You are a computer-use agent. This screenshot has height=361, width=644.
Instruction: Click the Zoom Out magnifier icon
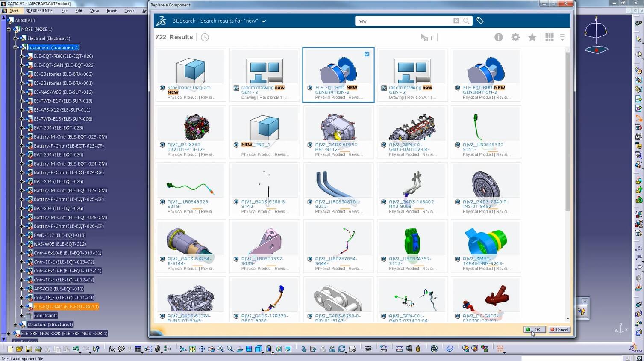click(230, 349)
